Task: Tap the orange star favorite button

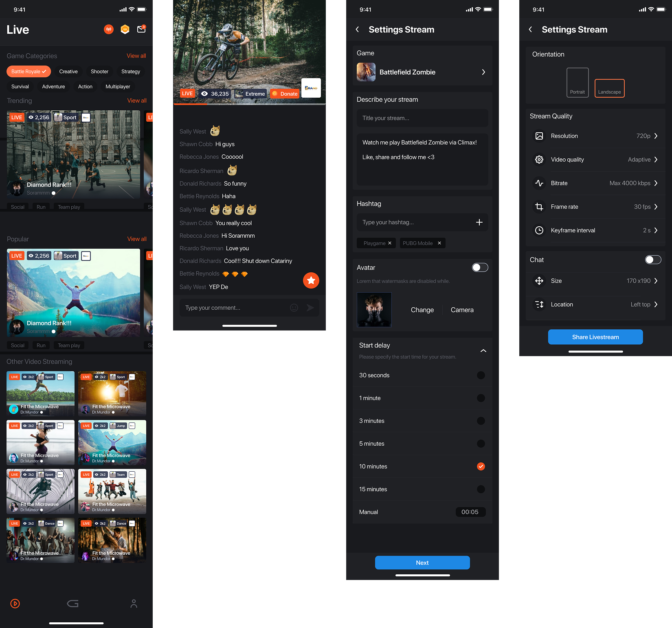Action: point(311,280)
